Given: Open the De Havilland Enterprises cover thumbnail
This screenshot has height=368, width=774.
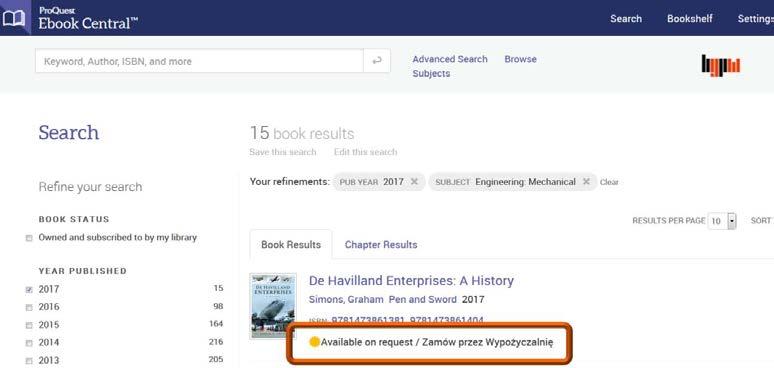Looking at the screenshot, I should tap(273, 306).
